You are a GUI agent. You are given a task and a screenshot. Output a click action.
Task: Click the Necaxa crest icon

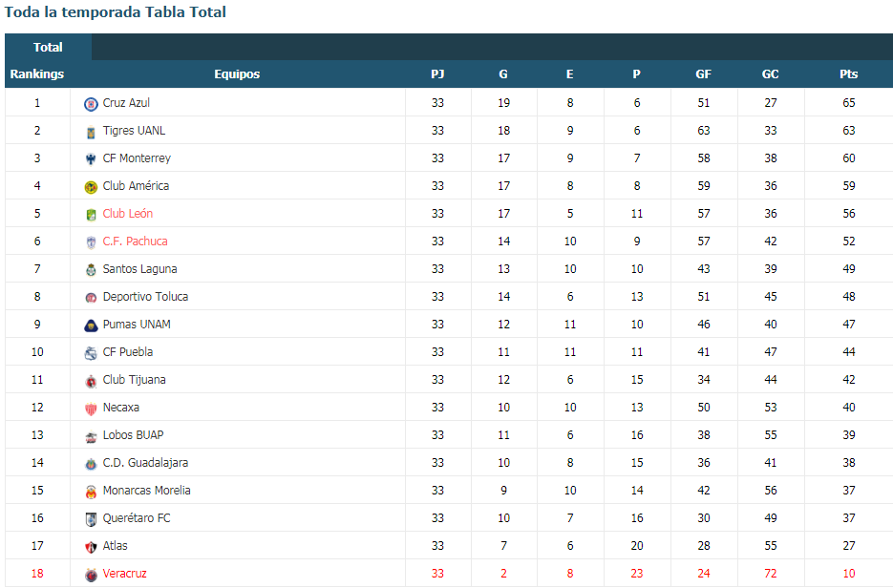(91, 409)
